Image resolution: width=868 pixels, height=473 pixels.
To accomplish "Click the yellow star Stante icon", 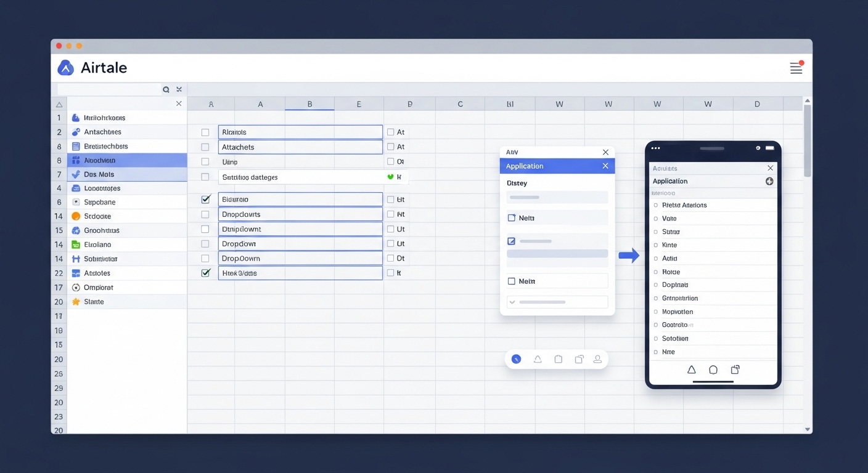I will click(x=76, y=302).
